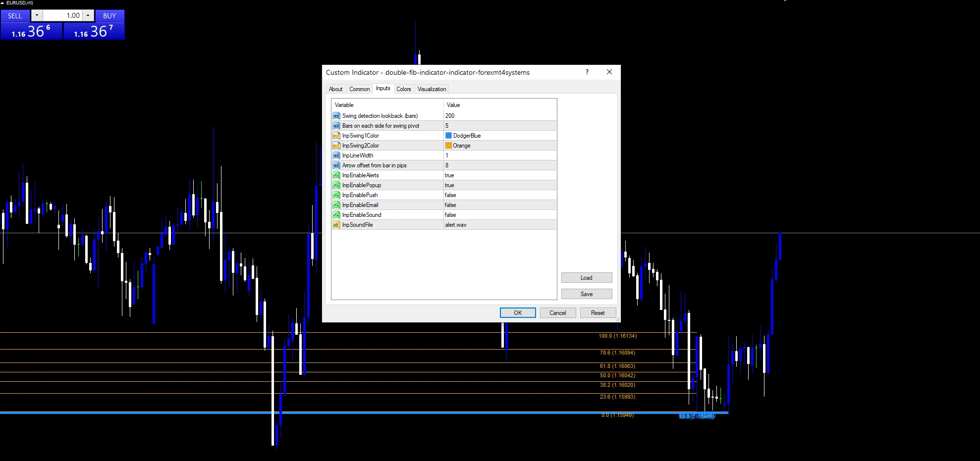
Task: Close the Custom Indicator dialog
Action: click(x=609, y=72)
